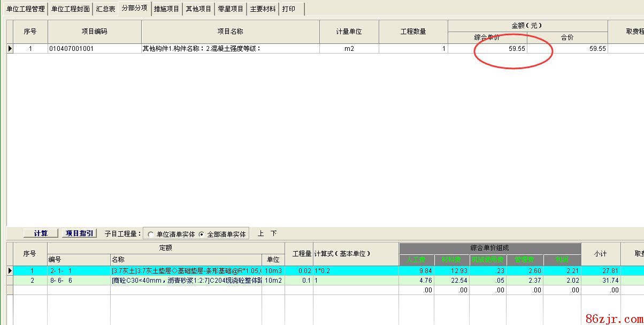Viewport: 644px width, 325px height.
Task: Click the 计算式 cell containing 1*0.2
Action: tap(355, 271)
